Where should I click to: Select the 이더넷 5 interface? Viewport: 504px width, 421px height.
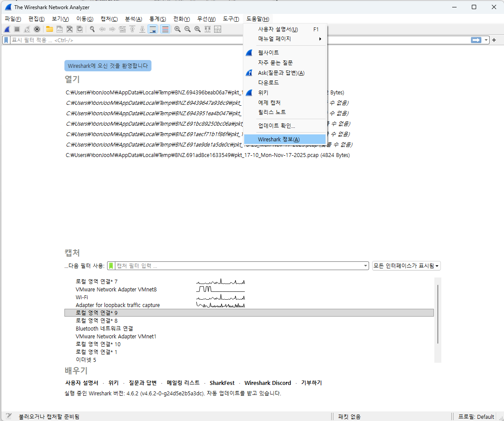tap(249, 360)
